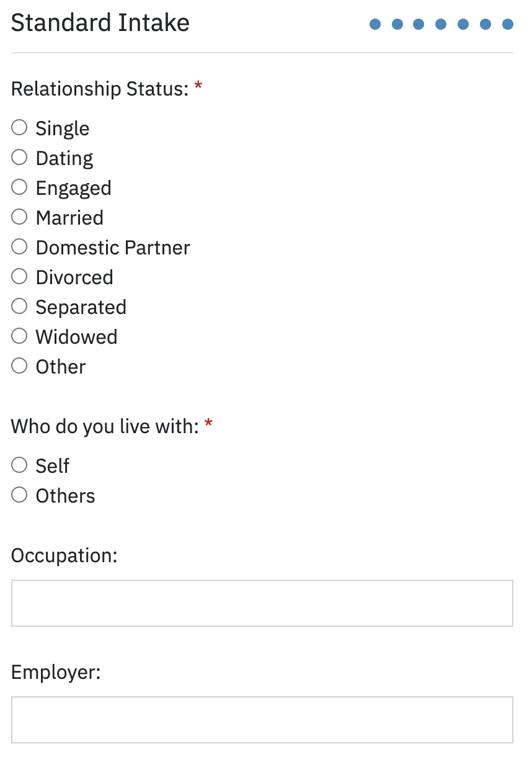Select the Divorced radio button
Image resolution: width=532 pixels, height=767 pixels.
pos(20,277)
